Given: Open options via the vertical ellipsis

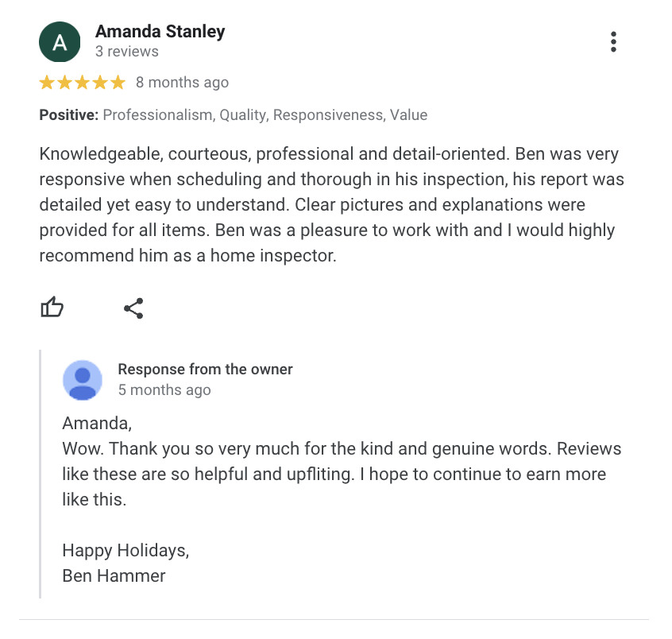Looking at the screenshot, I should coord(613,41).
